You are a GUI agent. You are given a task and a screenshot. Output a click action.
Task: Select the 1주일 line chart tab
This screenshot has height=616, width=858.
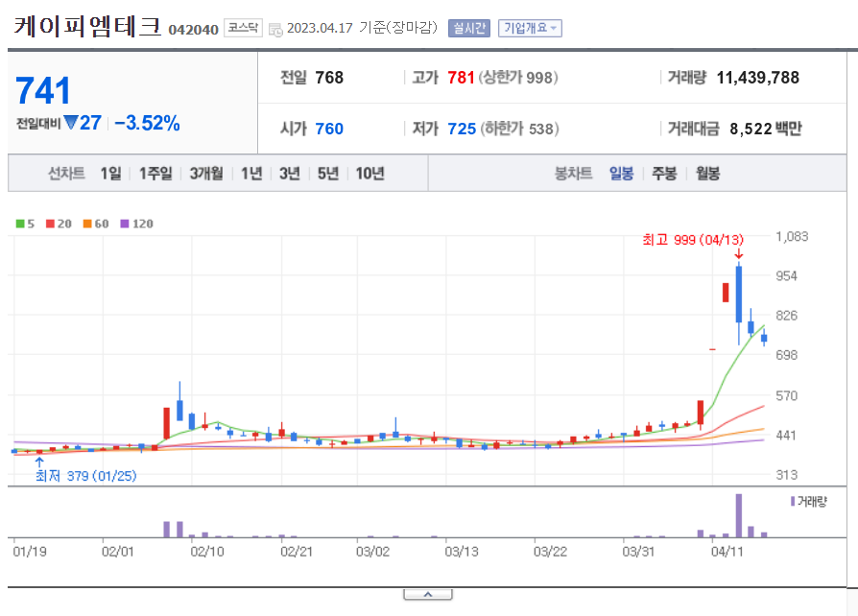(x=155, y=174)
